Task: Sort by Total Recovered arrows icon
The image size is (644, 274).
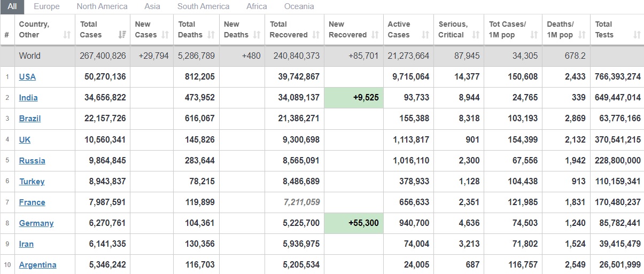Action: (316, 35)
